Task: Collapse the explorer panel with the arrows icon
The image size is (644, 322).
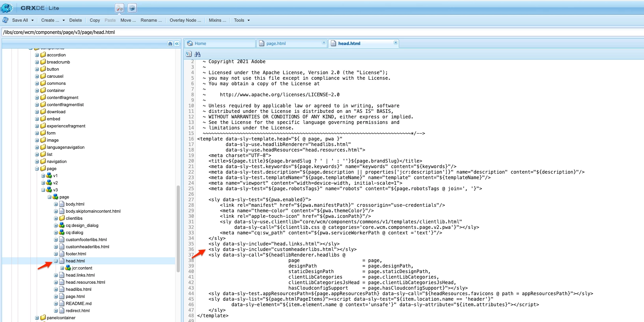Action: pos(177,43)
